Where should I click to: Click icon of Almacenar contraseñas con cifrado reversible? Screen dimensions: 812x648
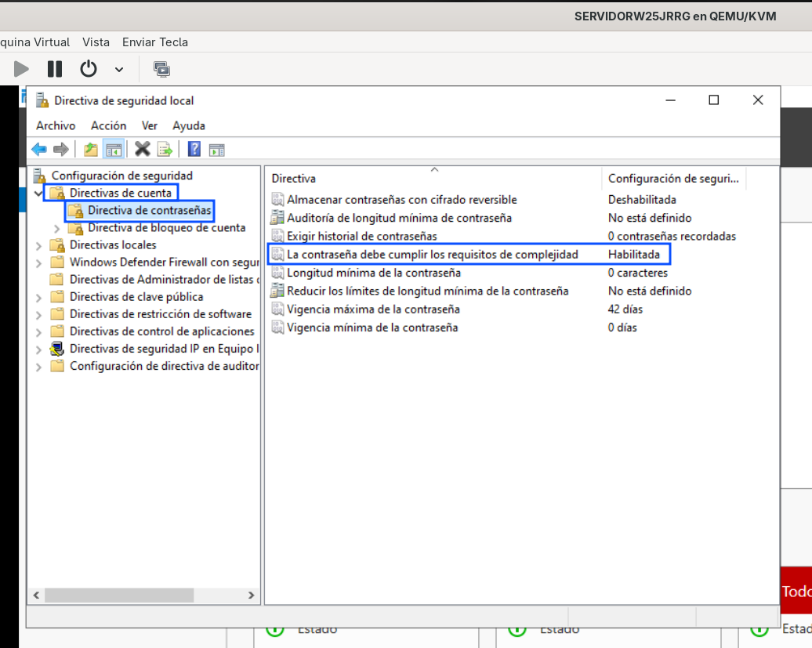coord(277,199)
